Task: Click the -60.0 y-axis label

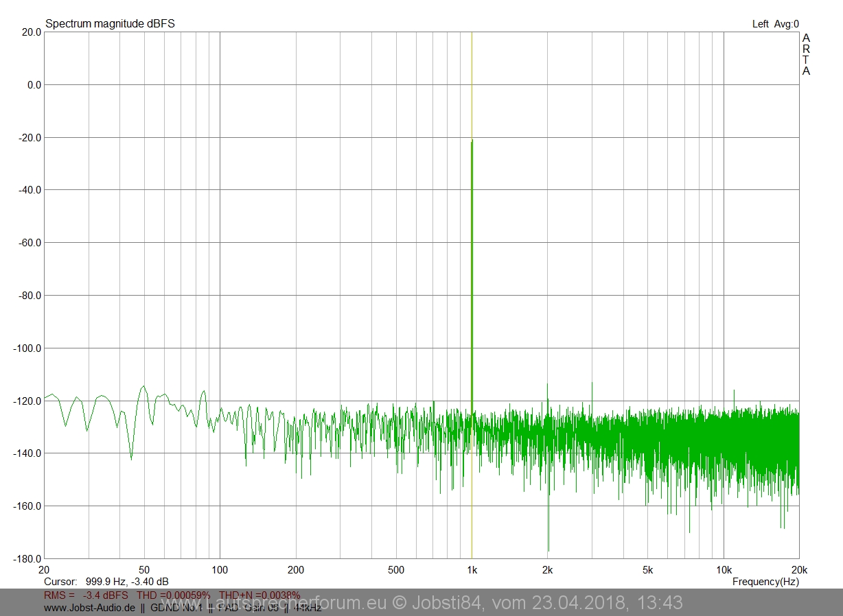Action: [30, 243]
